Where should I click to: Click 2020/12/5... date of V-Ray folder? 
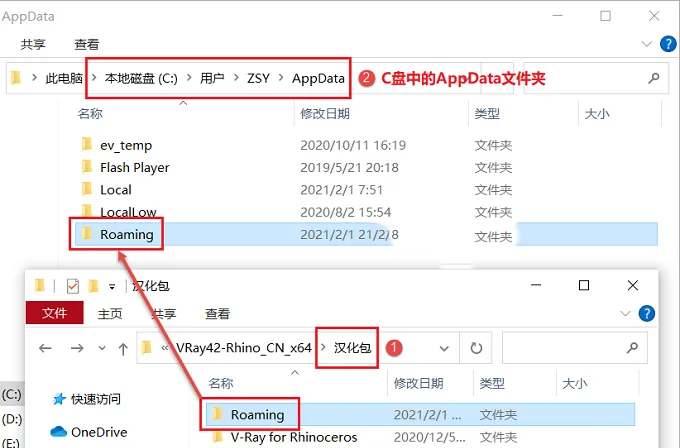[x=429, y=437]
